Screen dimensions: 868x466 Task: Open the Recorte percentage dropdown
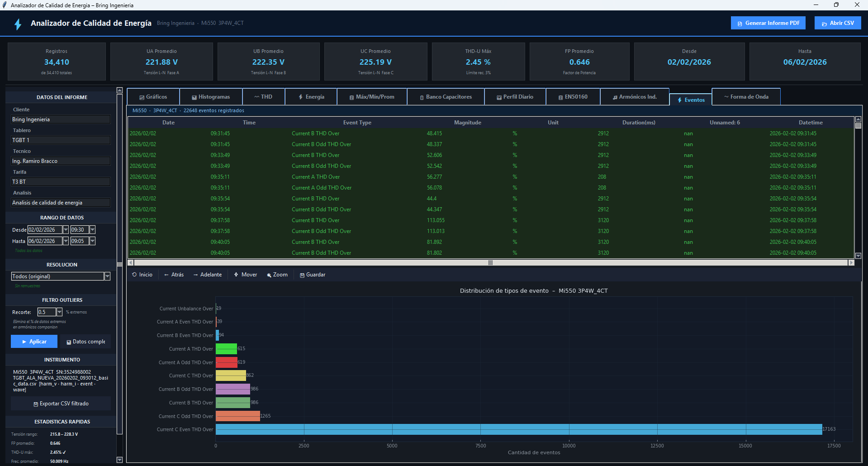59,312
